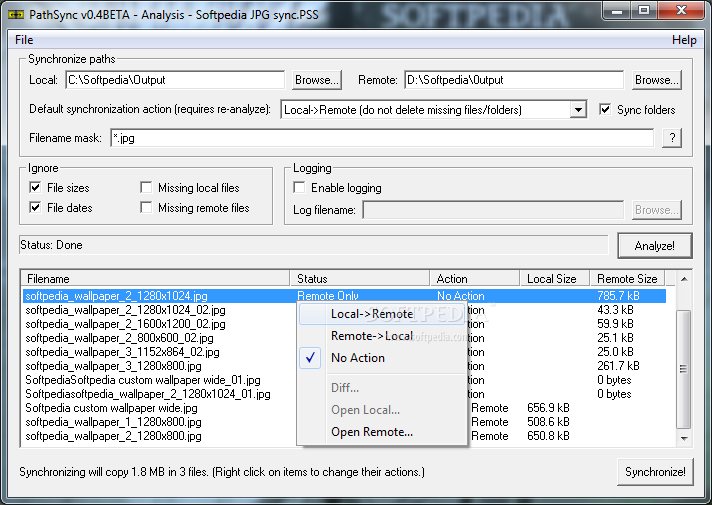This screenshot has width=712, height=505.
Task: Click the Synchronize! button
Action: point(655,472)
